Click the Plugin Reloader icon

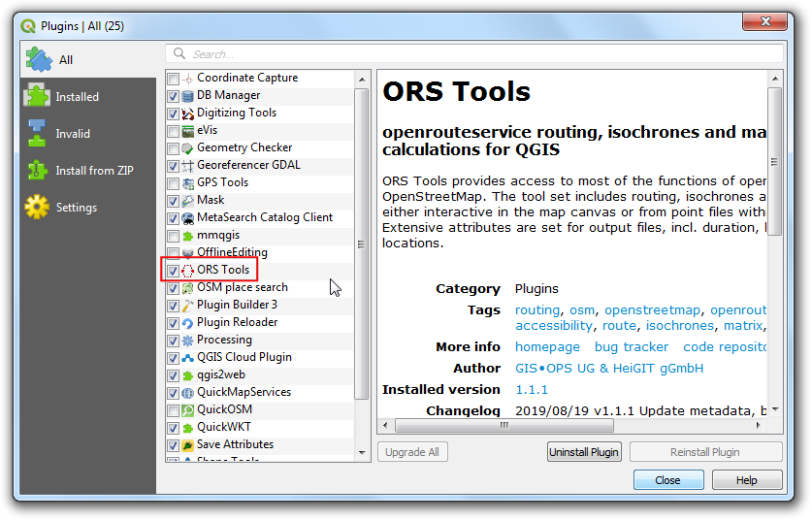click(x=187, y=322)
